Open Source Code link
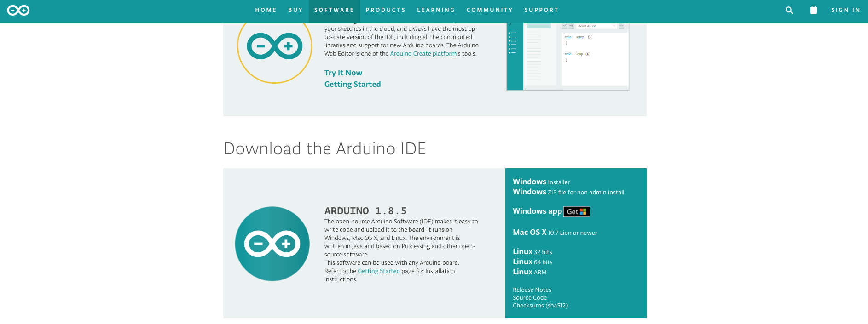 [x=530, y=298]
